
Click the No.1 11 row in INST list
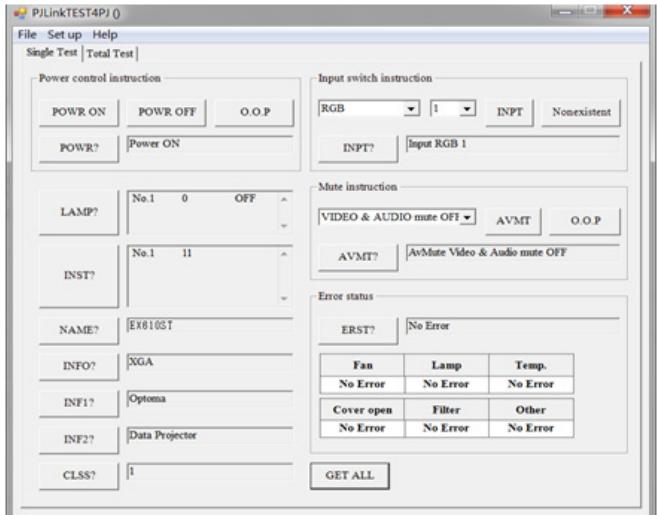(x=162, y=253)
